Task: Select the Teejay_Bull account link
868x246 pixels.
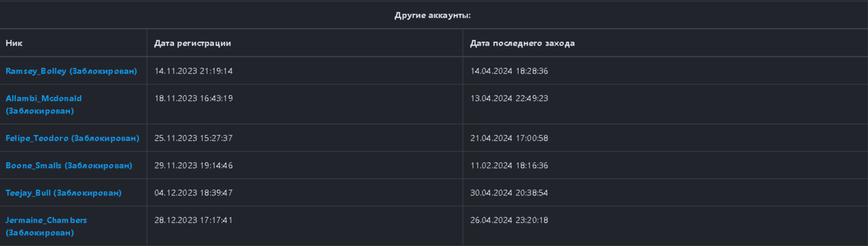Action: coord(63,193)
